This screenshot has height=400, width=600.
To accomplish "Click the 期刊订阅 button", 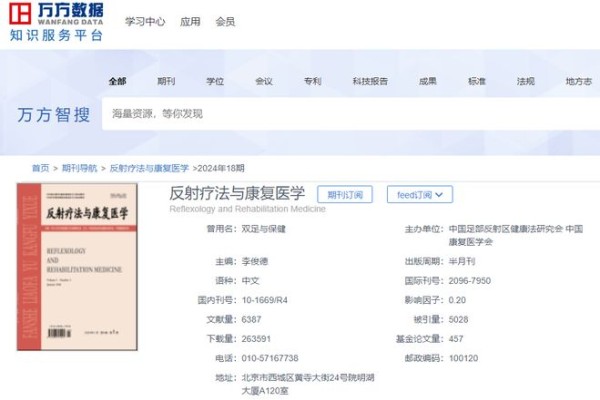I will tap(345, 195).
